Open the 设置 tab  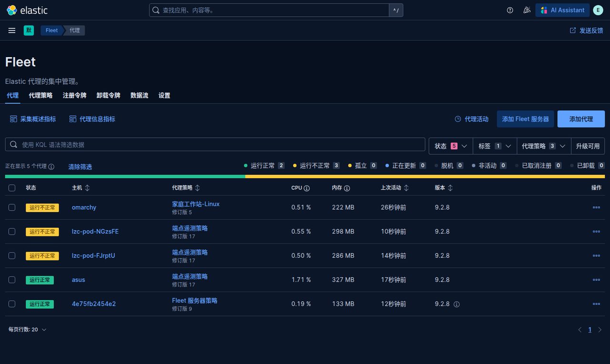coord(164,95)
